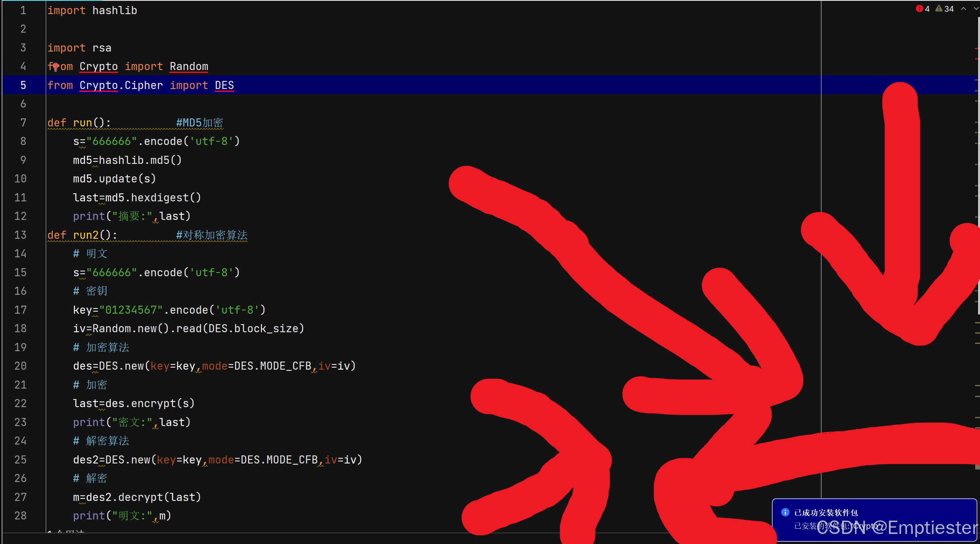Click hashlib in the first import line

114,10
